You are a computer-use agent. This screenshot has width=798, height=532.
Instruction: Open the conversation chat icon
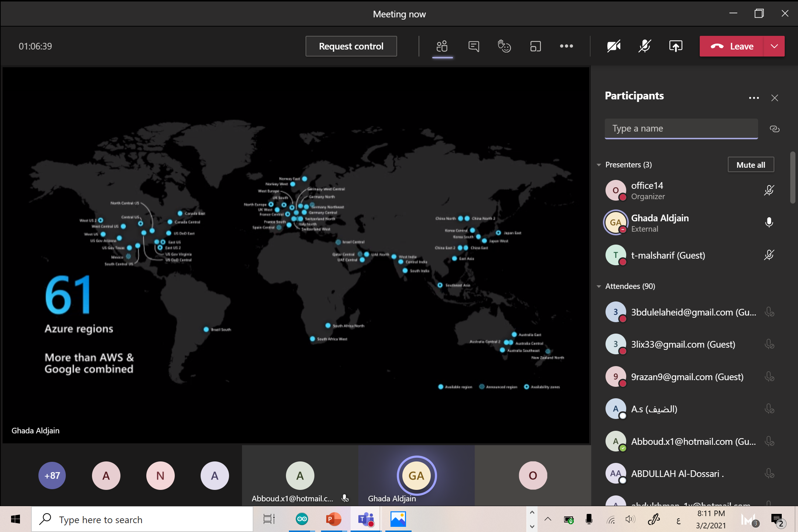point(474,46)
